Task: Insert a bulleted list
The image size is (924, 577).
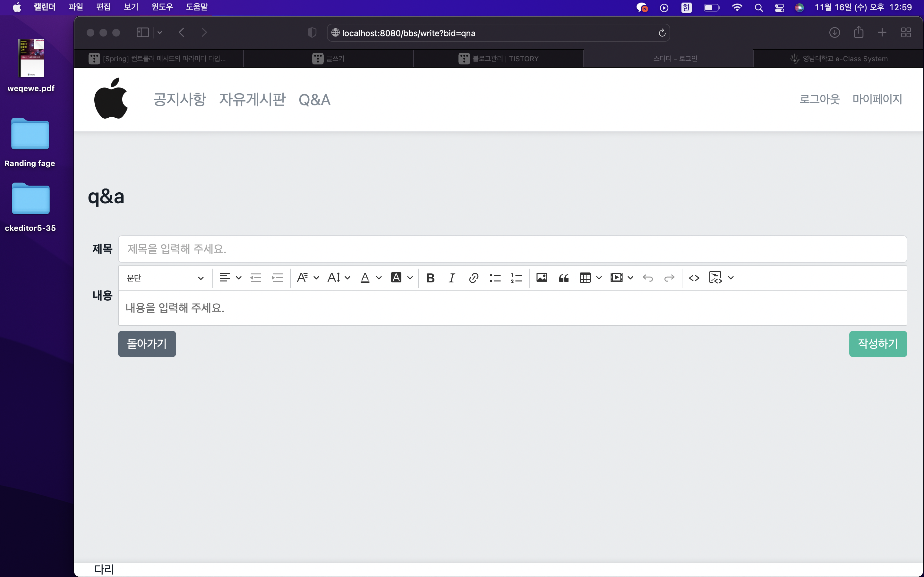Action: [x=495, y=278]
